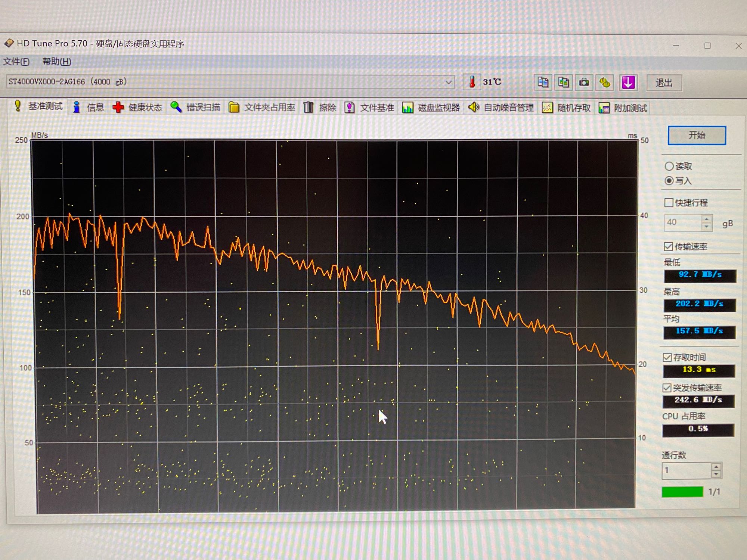The width and height of the screenshot is (747, 560).
Task: Click the 31℃ temperature reading
Action: click(x=492, y=82)
